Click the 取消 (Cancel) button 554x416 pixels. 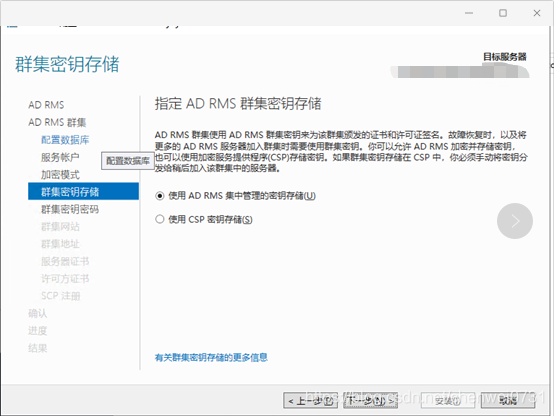pos(508,400)
